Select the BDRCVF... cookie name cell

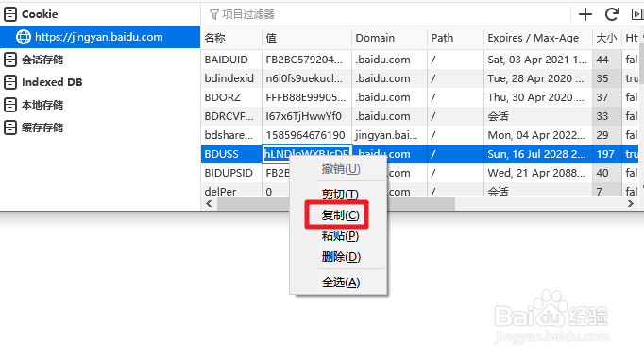[x=231, y=116]
